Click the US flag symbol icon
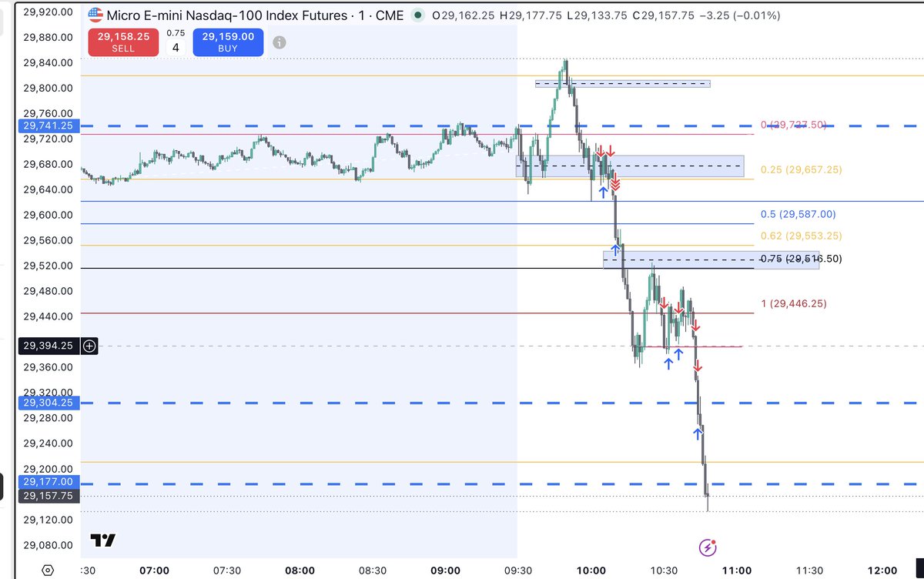 (95, 15)
